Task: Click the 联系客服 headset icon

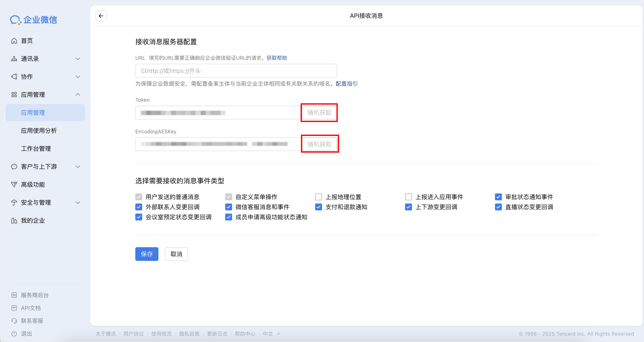Action: pyautogui.click(x=14, y=321)
